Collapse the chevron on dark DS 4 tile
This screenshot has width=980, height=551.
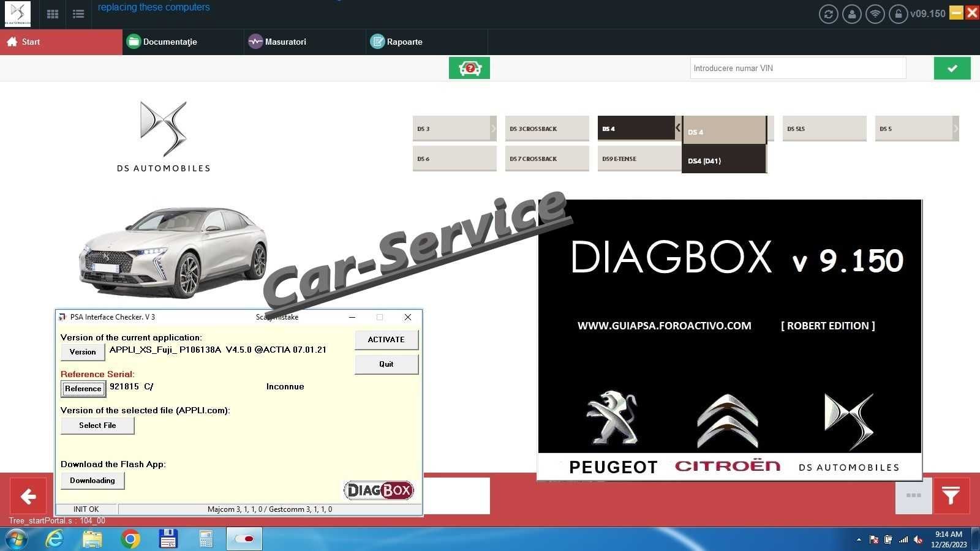pyautogui.click(x=677, y=128)
